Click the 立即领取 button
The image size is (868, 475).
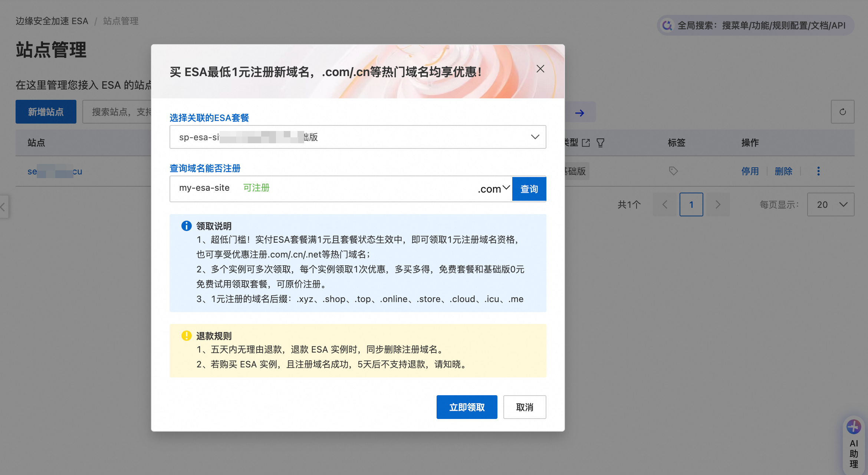(467, 407)
